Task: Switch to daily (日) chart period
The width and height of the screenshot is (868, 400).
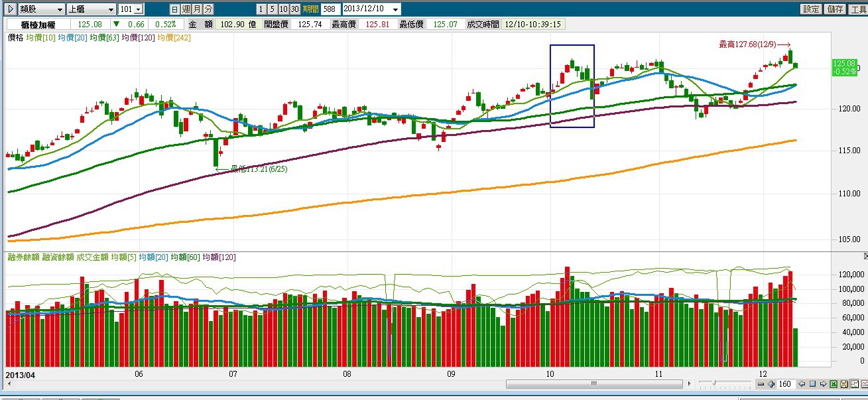Action: (174, 9)
